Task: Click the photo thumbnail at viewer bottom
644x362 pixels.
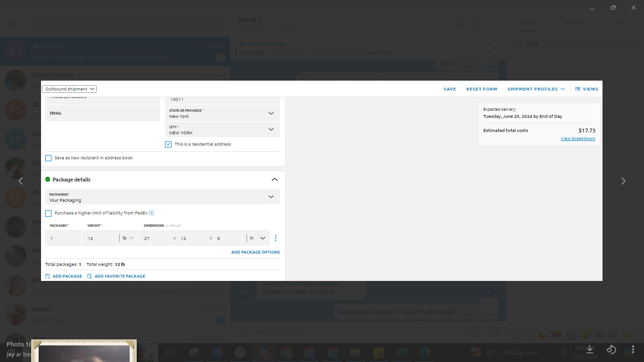Action: pos(84,351)
